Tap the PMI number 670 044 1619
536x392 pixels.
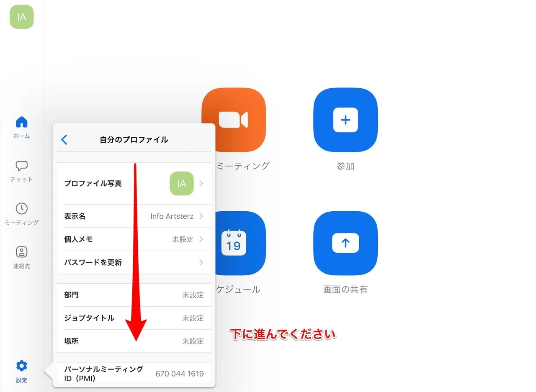tap(180, 374)
